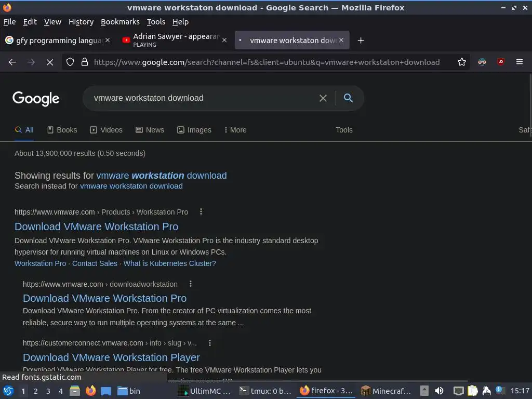
Task: Switch to the UltimMC taskbar window
Action: coord(205,391)
